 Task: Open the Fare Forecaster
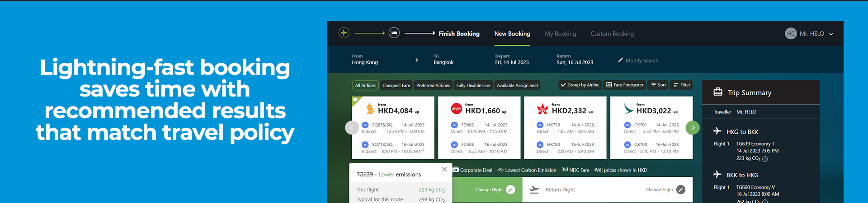coord(625,85)
